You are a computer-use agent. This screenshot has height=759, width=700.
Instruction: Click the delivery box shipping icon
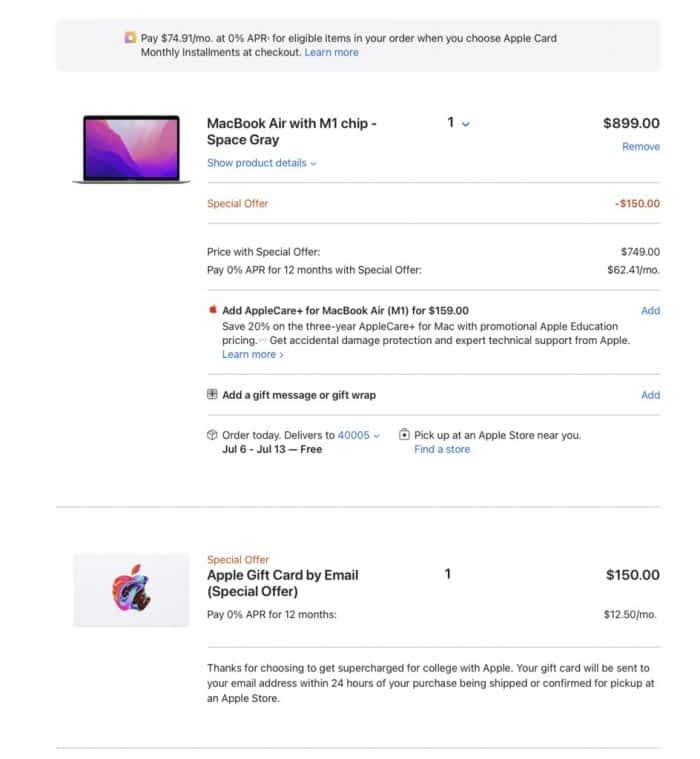212,435
